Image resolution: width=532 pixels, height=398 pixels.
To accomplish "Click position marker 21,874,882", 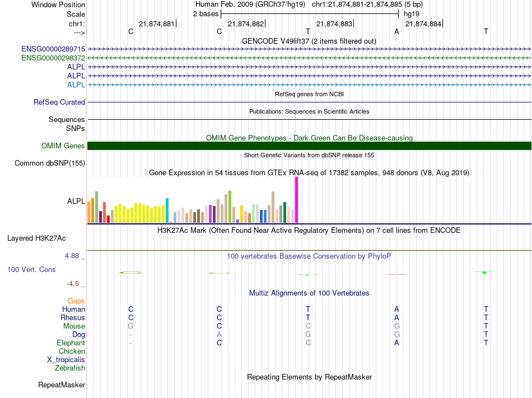I will pos(246,24).
